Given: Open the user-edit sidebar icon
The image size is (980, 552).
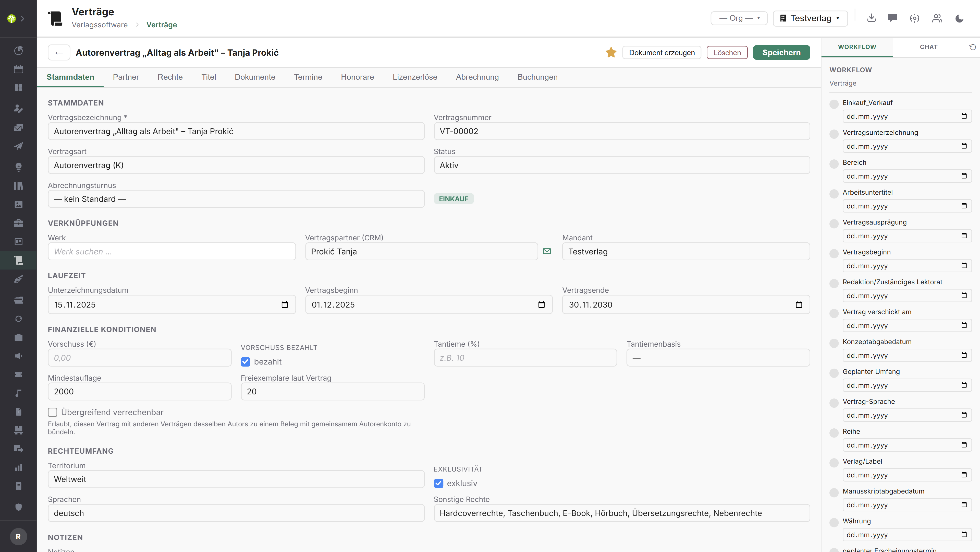Looking at the screenshot, I should pyautogui.click(x=18, y=109).
